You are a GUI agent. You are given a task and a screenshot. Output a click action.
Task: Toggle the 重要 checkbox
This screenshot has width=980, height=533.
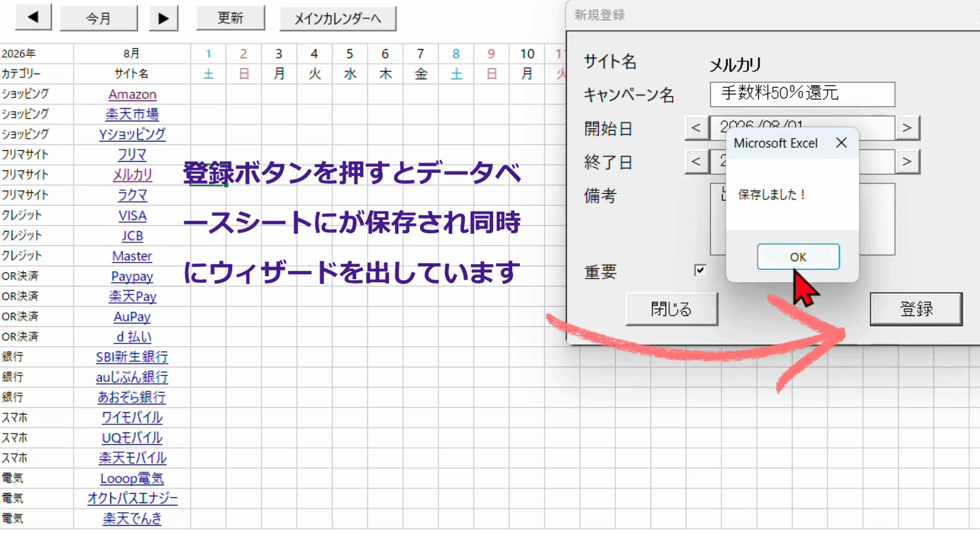click(x=700, y=270)
